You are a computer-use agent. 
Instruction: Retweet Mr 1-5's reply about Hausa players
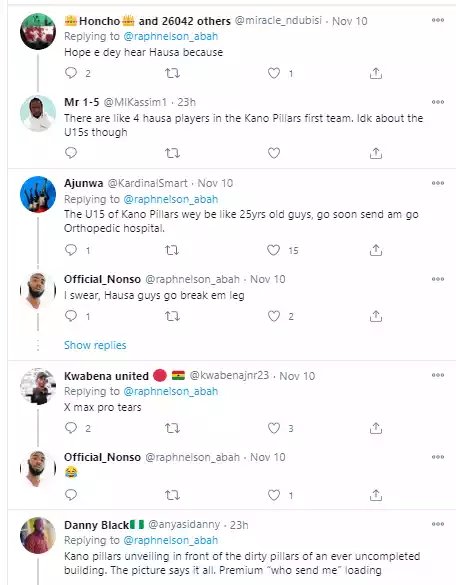click(x=172, y=153)
